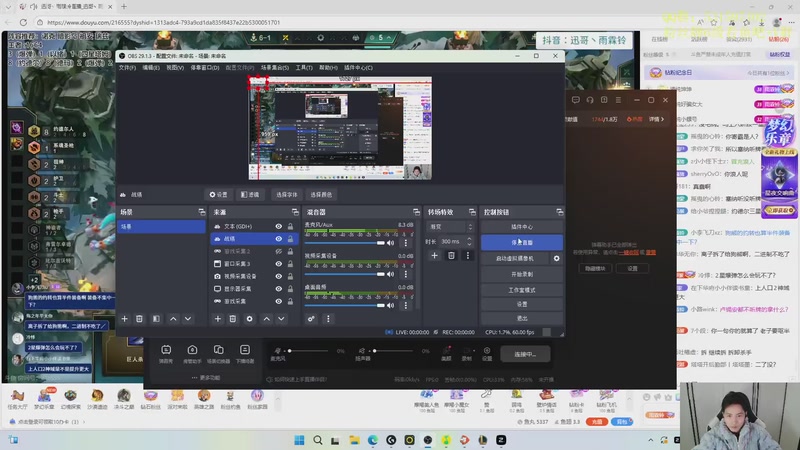800x450 pixels.
Task: Undock the 转场特效 panel
Action: (x=472, y=212)
